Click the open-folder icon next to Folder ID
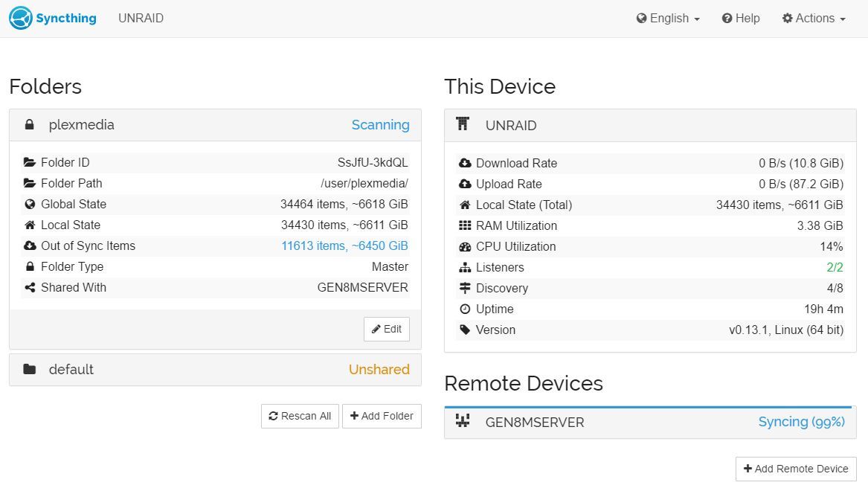 coord(30,162)
